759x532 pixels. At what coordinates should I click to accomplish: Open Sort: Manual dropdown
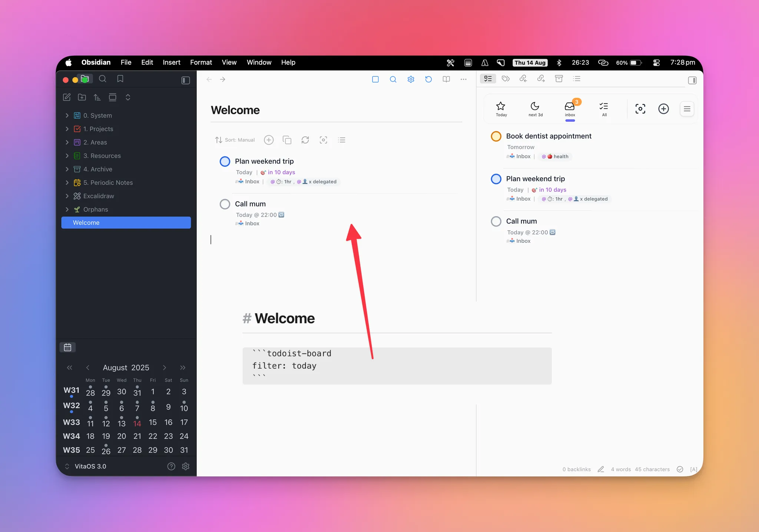point(235,140)
